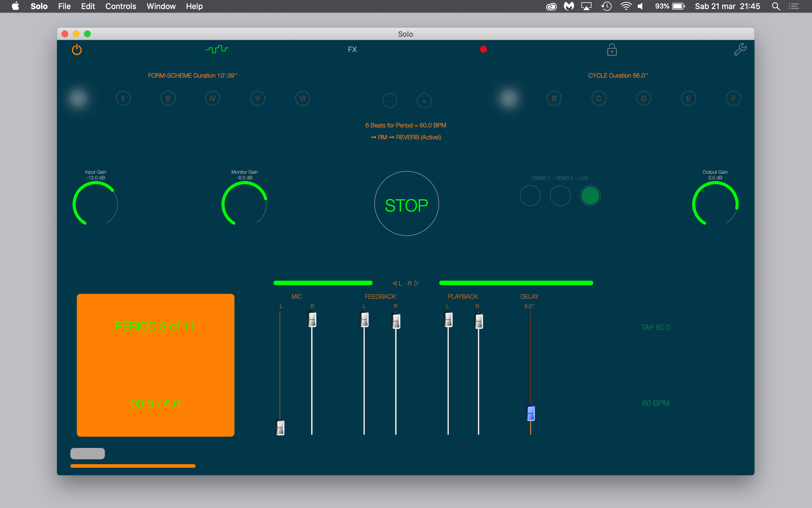Click the Malwarebytes menu bar icon
The width and height of the screenshot is (812, 508).
coord(569,6)
